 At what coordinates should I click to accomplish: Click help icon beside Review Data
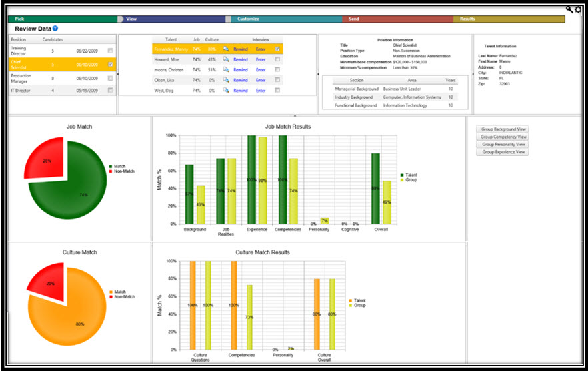(55, 29)
